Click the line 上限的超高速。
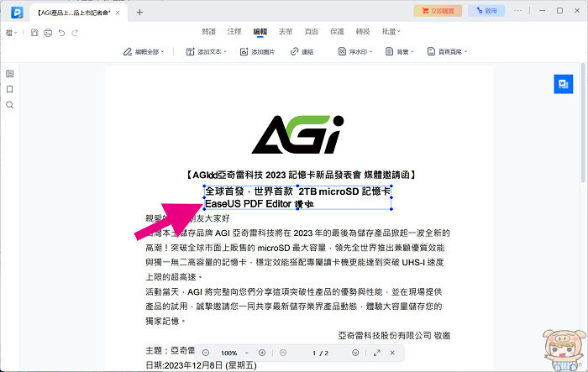 pos(174,277)
